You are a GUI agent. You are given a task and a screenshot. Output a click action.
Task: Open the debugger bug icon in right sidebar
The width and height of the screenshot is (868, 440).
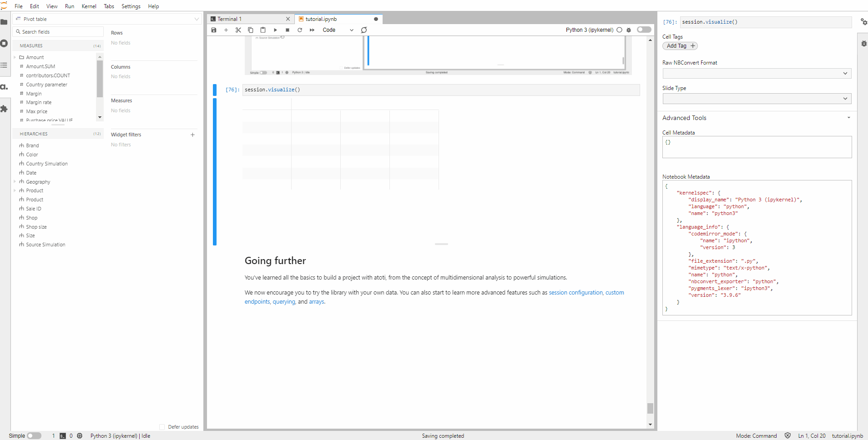coord(863,44)
